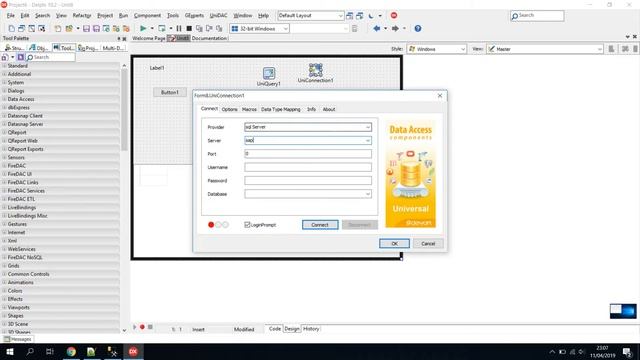
Task: Switch to the Code view tab
Action: pos(275,329)
